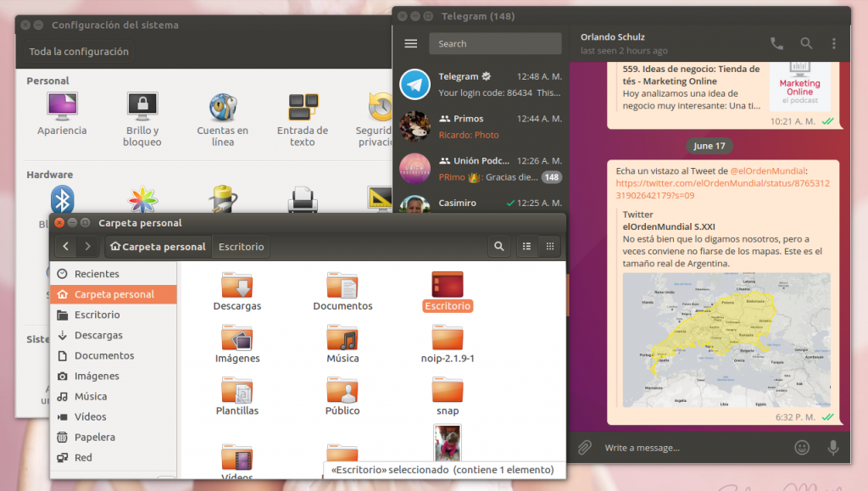Image resolution: width=868 pixels, height=491 pixels.
Task: Open the Telegram hamburger menu
Action: [x=411, y=44]
